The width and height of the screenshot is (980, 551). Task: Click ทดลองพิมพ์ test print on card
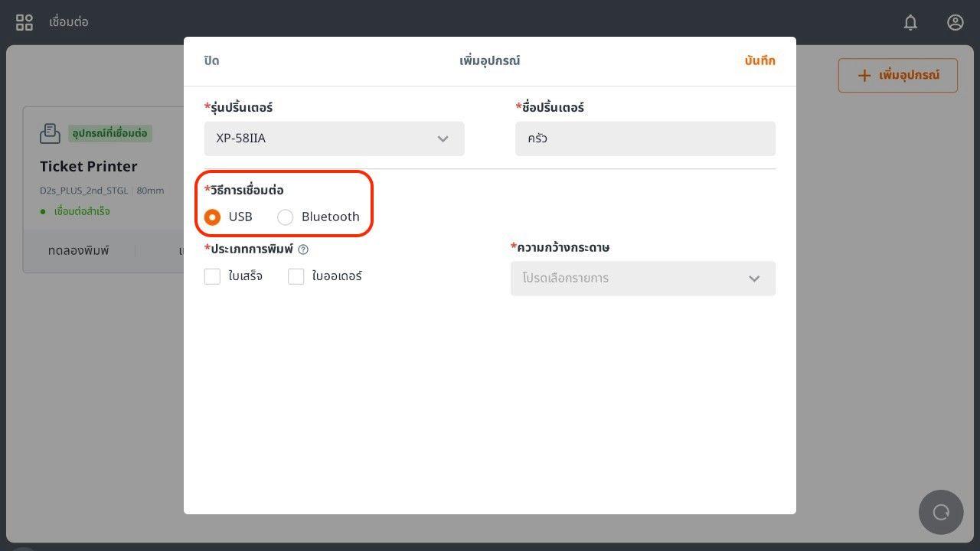pos(79,250)
